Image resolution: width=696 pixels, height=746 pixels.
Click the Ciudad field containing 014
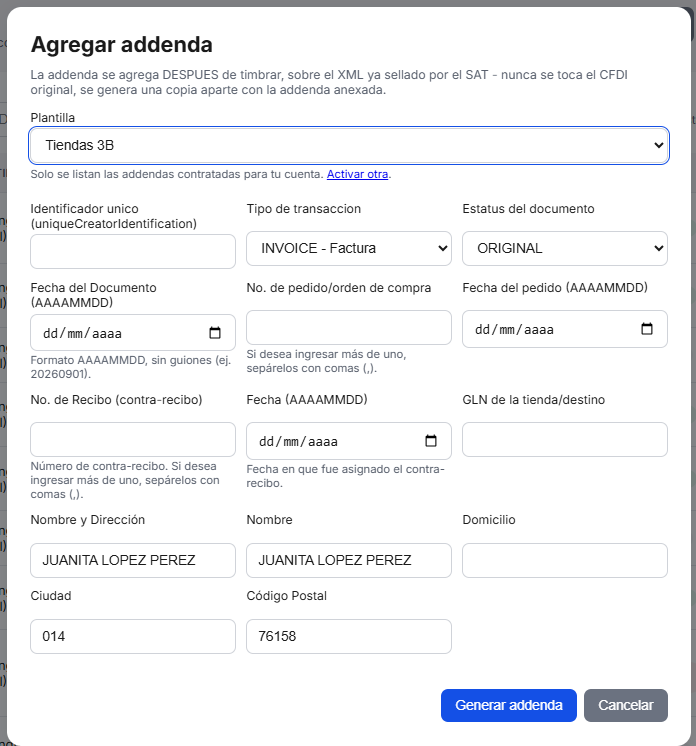pyautogui.click(x=133, y=637)
